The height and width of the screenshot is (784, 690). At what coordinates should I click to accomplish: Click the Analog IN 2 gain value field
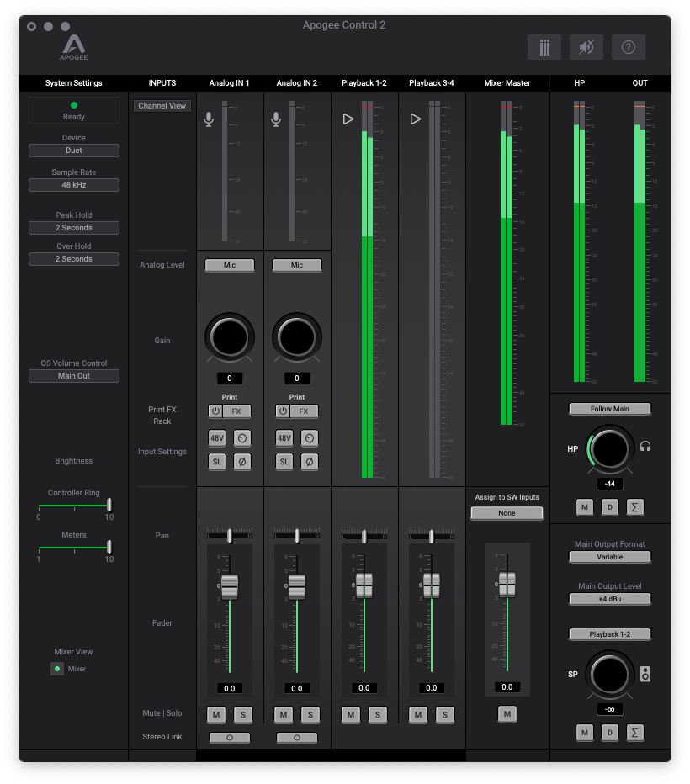pyautogui.click(x=297, y=379)
